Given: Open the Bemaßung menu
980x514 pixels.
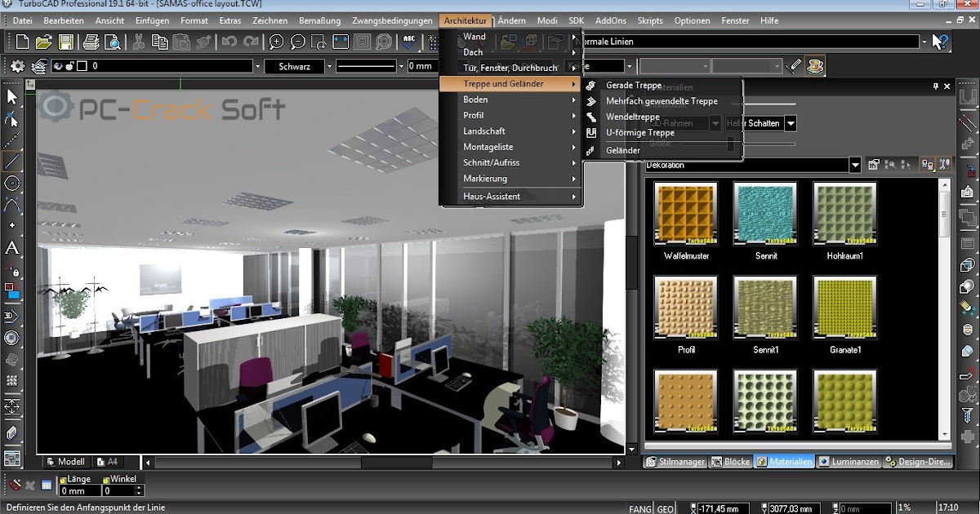Looking at the screenshot, I should (x=320, y=20).
